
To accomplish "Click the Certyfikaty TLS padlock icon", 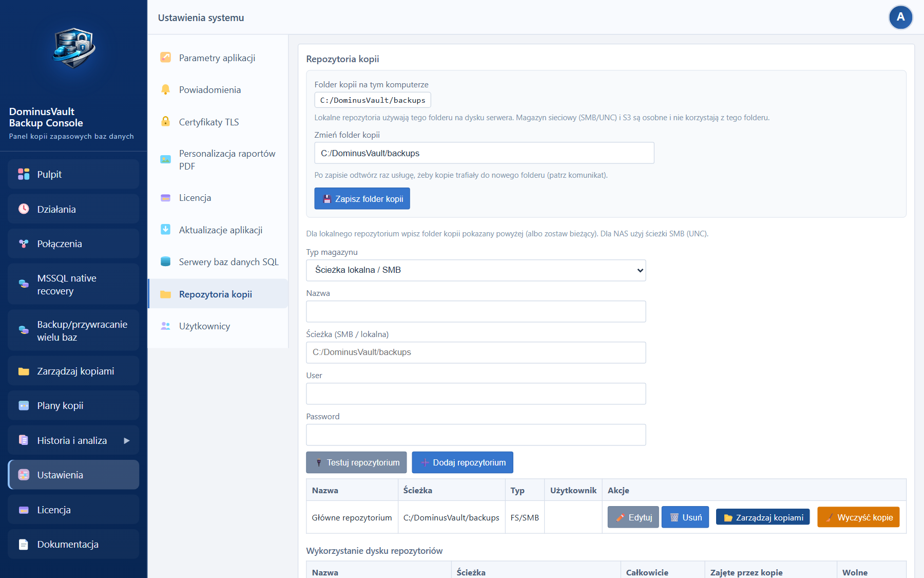I will point(165,122).
